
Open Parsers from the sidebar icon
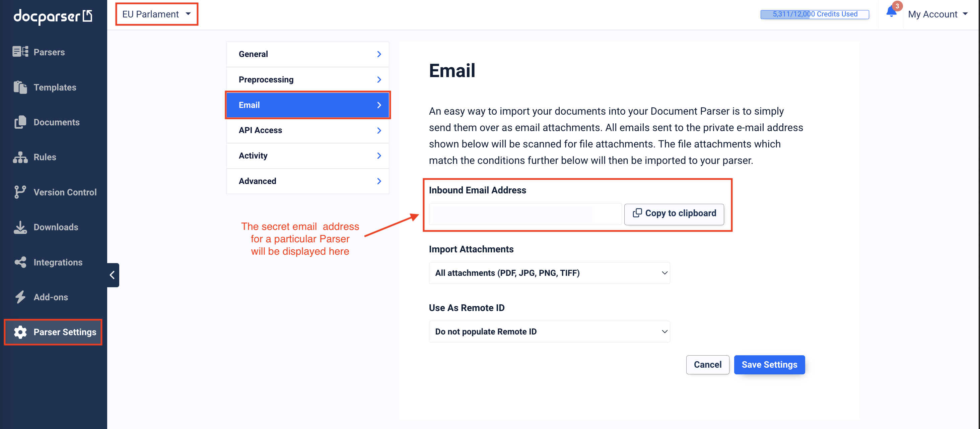tap(20, 52)
